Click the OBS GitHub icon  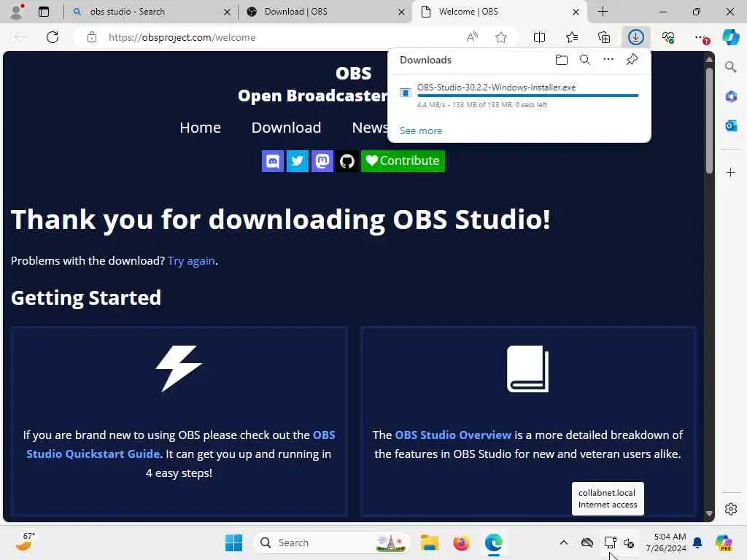347,161
